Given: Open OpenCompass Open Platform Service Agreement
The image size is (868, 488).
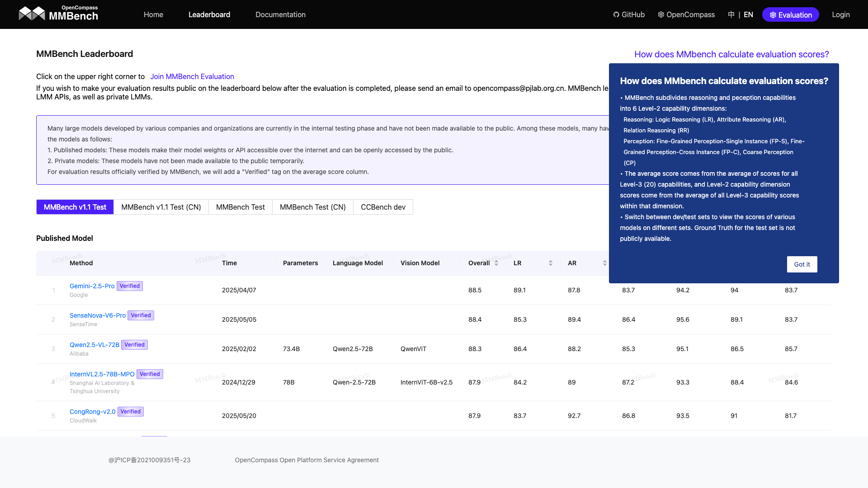Looking at the screenshot, I should [x=307, y=460].
